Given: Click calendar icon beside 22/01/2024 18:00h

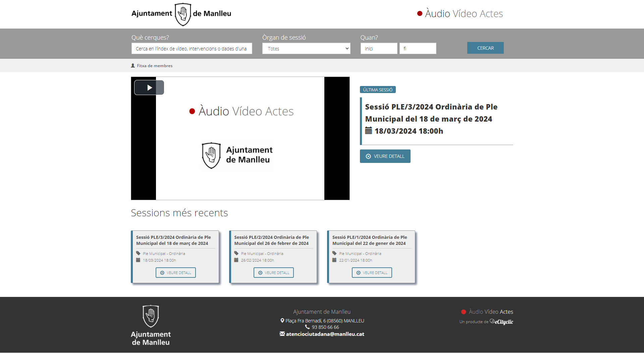Looking at the screenshot, I should tap(334, 260).
